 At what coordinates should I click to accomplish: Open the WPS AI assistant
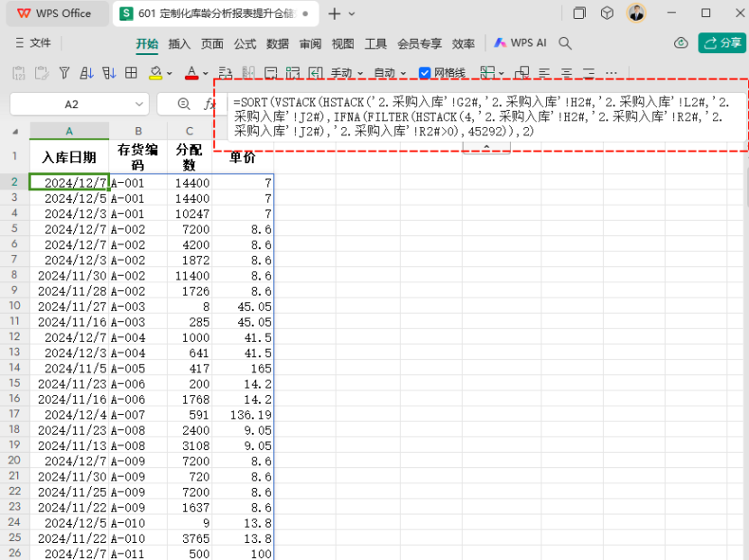point(521,43)
